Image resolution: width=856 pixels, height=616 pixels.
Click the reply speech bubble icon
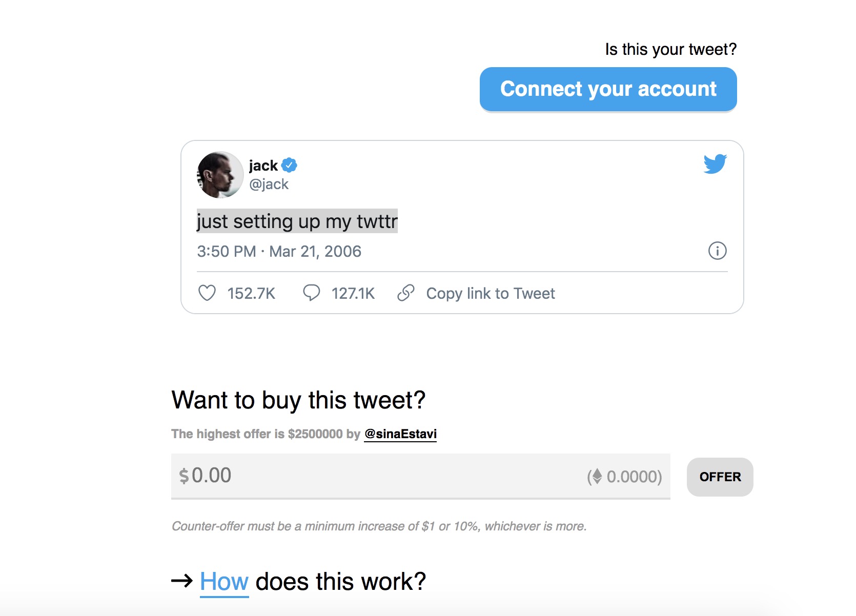[311, 293]
